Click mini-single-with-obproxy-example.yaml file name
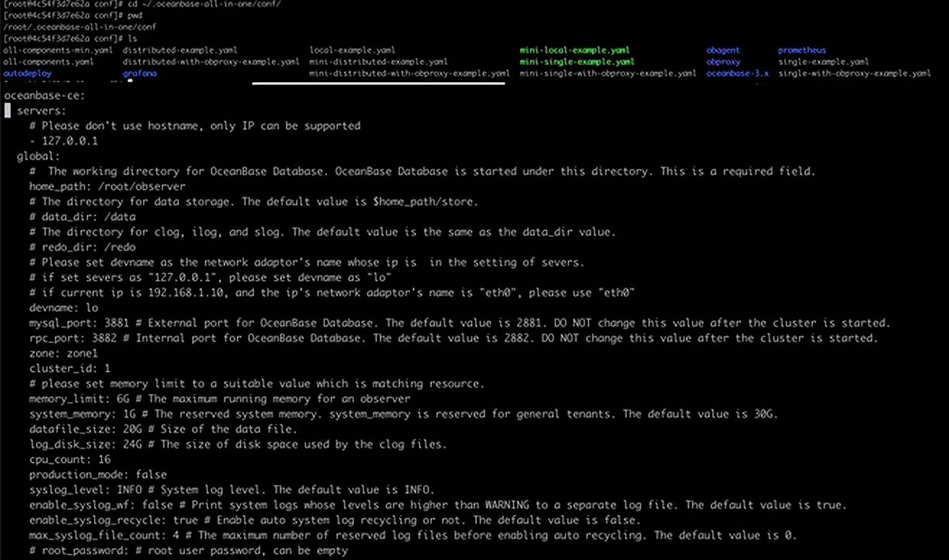949x560 pixels. click(x=608, y=74)
